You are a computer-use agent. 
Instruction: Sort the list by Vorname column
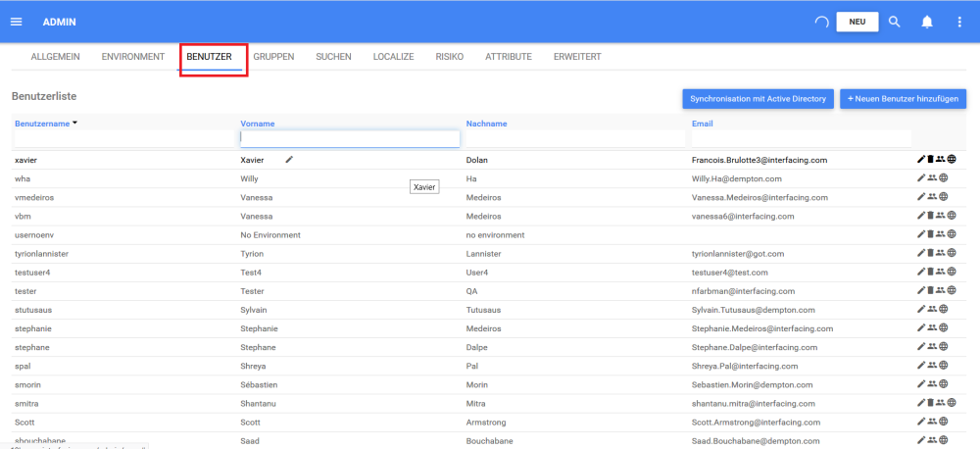(x=258, y=124)
